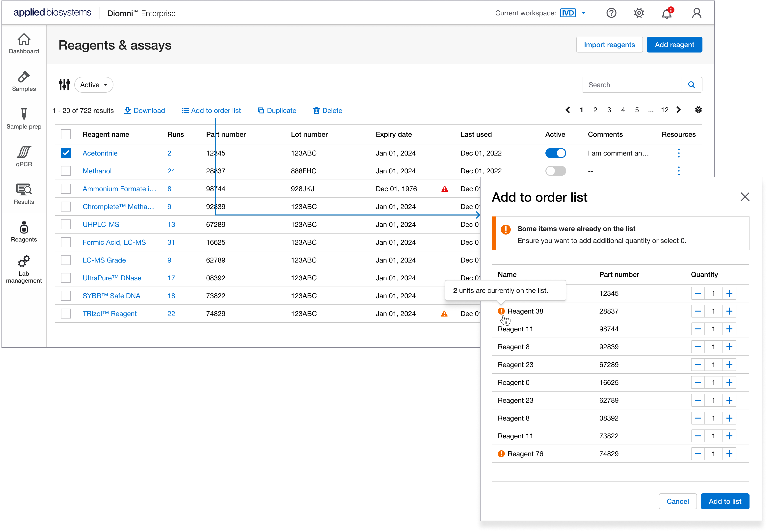
Task: Jump to results page 12
Action: (x=665, y=110)
